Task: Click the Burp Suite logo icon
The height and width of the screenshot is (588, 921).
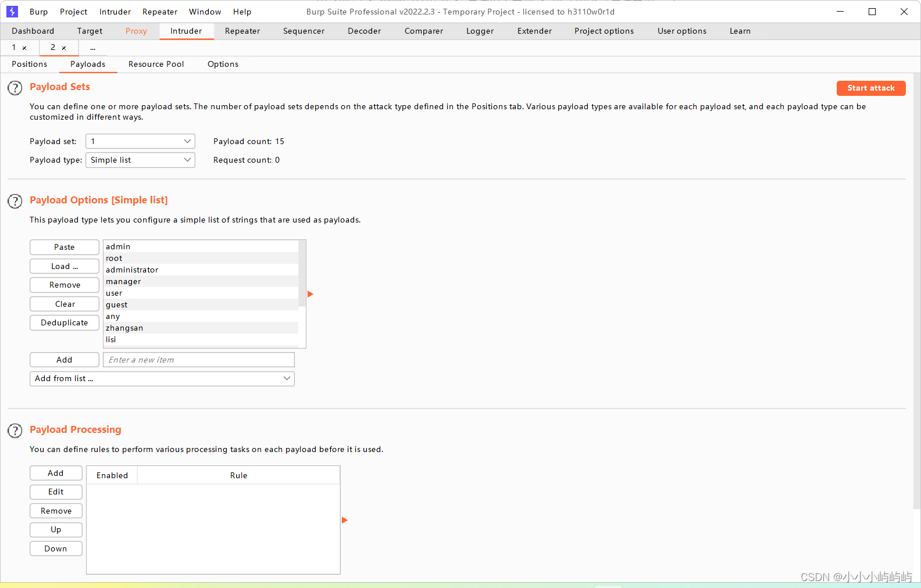Action: [x=12, y=12]
